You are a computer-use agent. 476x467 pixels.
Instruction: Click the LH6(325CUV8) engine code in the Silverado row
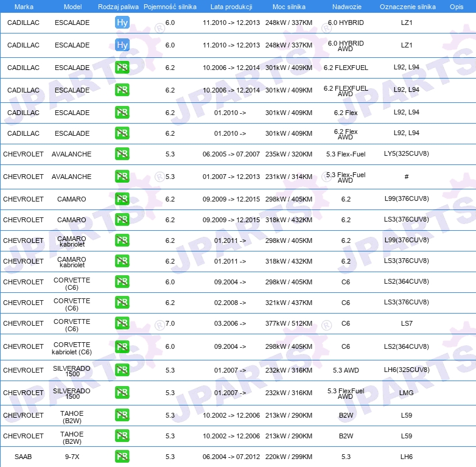(x=407, y=370)
